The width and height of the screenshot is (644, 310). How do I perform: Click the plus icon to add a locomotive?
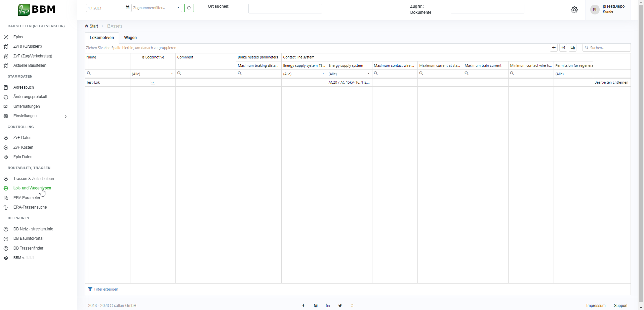point(554,48)
